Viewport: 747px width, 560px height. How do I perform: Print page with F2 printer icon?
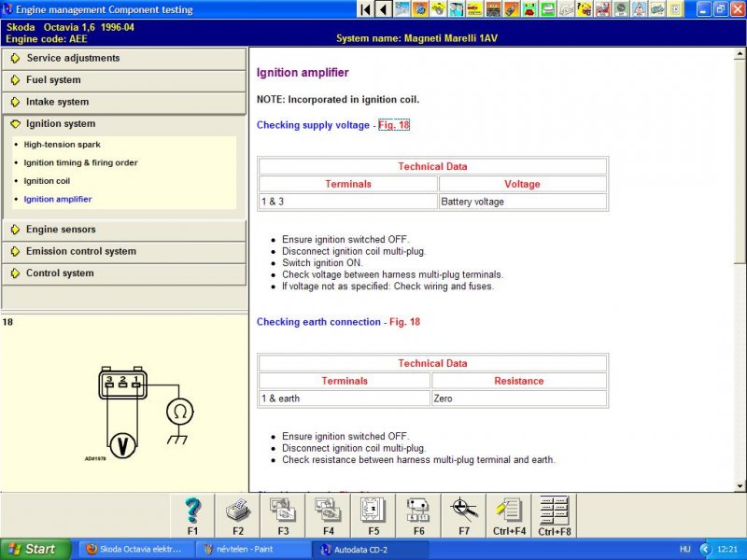[x=238, y=516]
